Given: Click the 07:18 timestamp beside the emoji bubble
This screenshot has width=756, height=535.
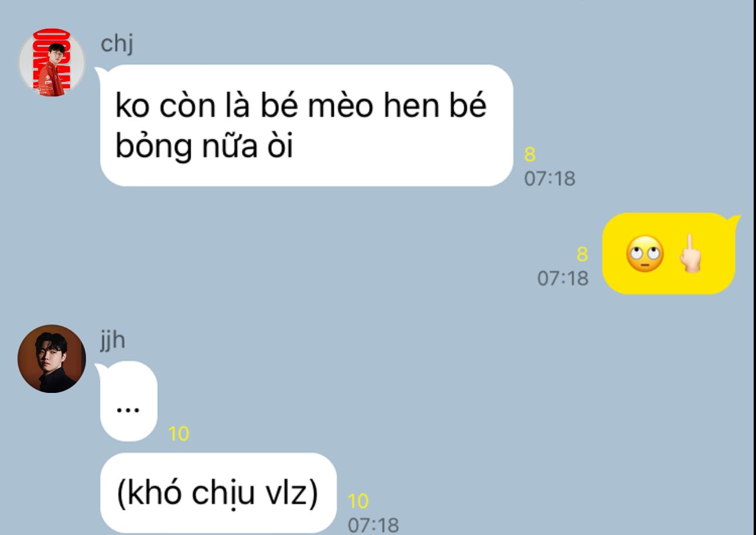Looking at the screenshot, I should 563,279.
